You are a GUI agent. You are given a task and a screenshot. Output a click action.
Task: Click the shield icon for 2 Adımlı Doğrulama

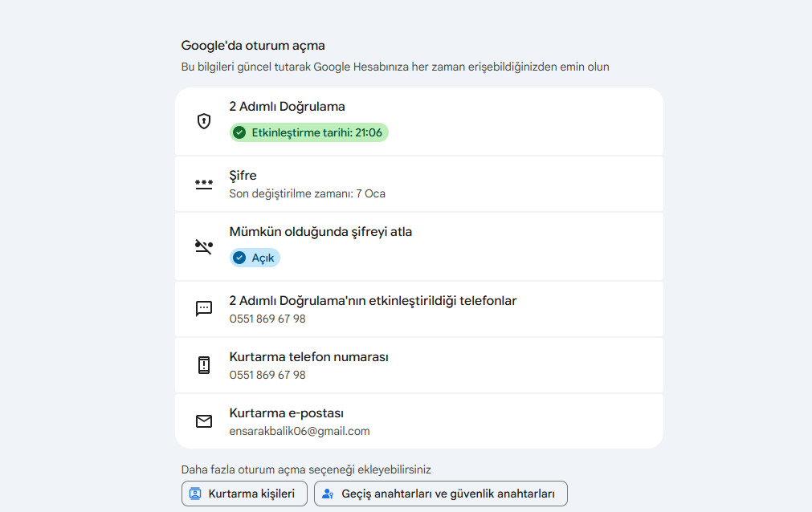tap(204, 121)
